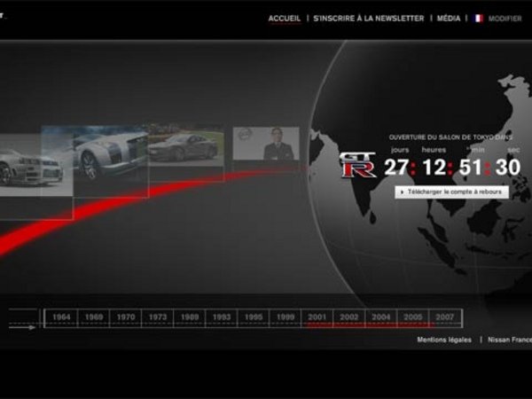
Task: Select the 1970 timeline year
Action: click(126, 317)
